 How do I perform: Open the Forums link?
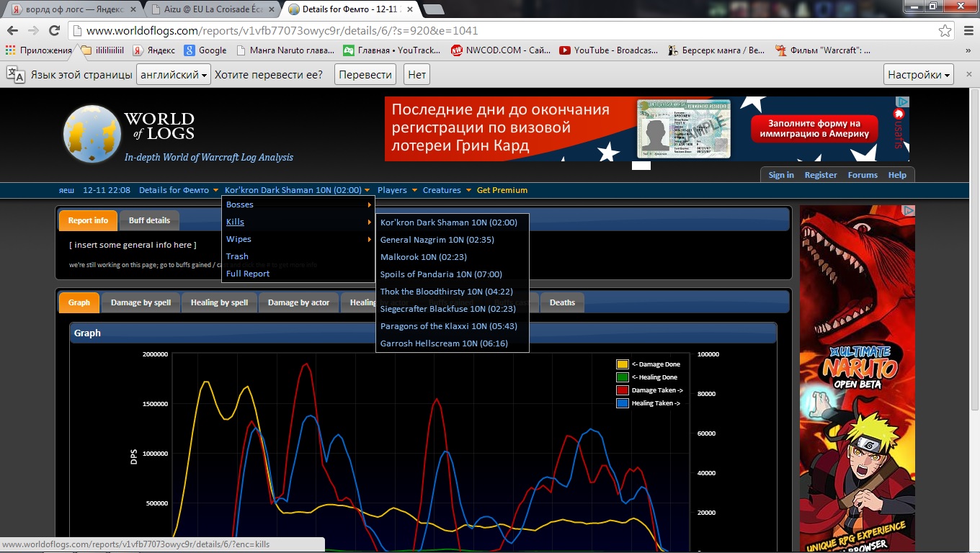(863, 175)
